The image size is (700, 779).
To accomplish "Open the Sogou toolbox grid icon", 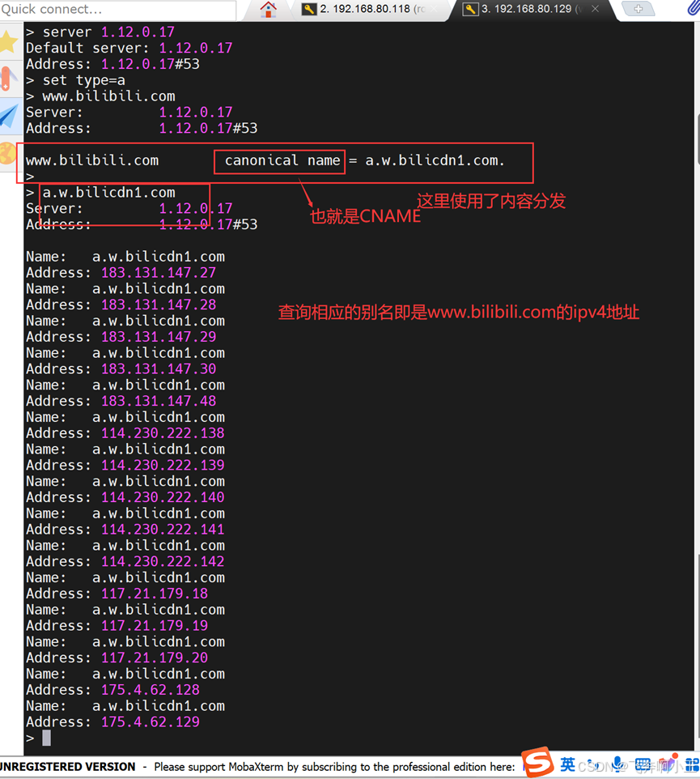I will (692, 765).
